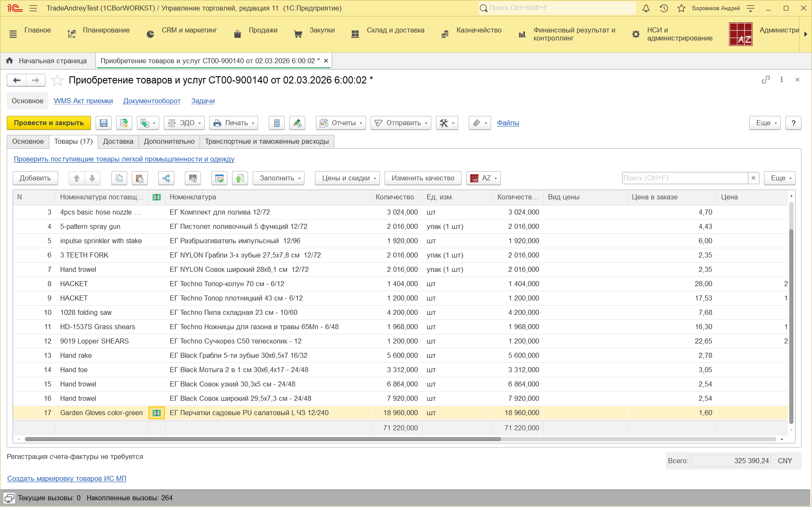
Task: Click the table search field Поиск (Ctrl+F)
Action: point(684,178)
